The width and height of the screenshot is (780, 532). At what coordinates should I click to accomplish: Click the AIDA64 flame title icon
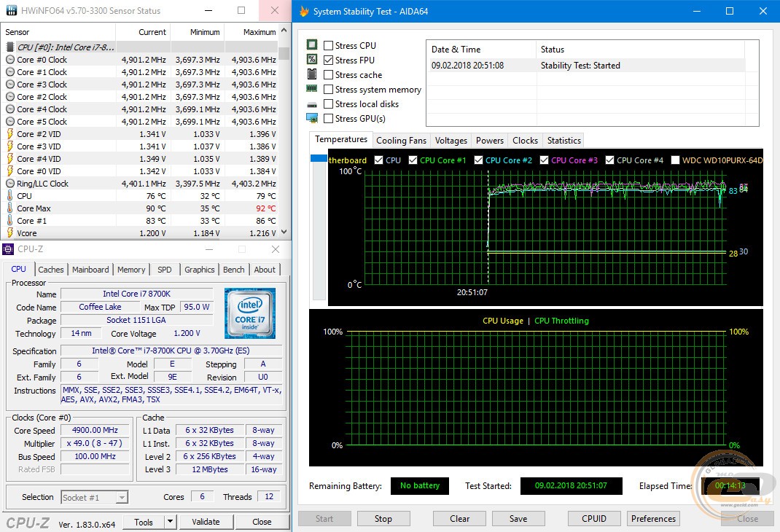pyautogui.click(x=304, y=11)
